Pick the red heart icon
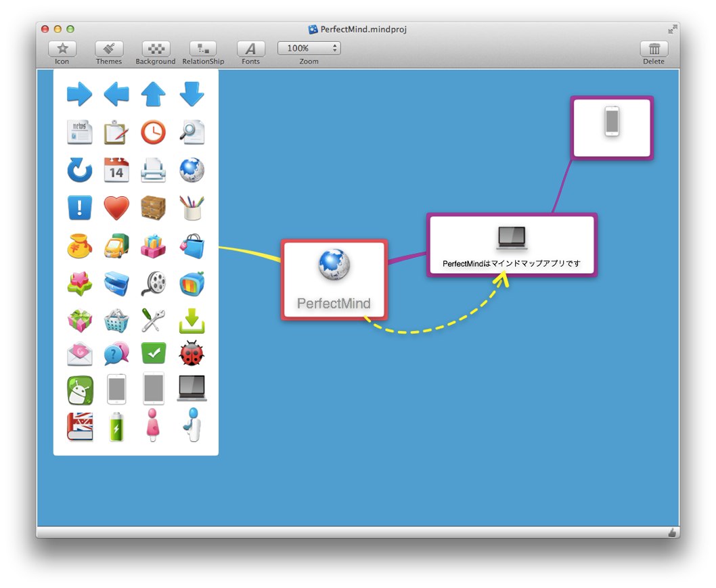 pos(116,208)
